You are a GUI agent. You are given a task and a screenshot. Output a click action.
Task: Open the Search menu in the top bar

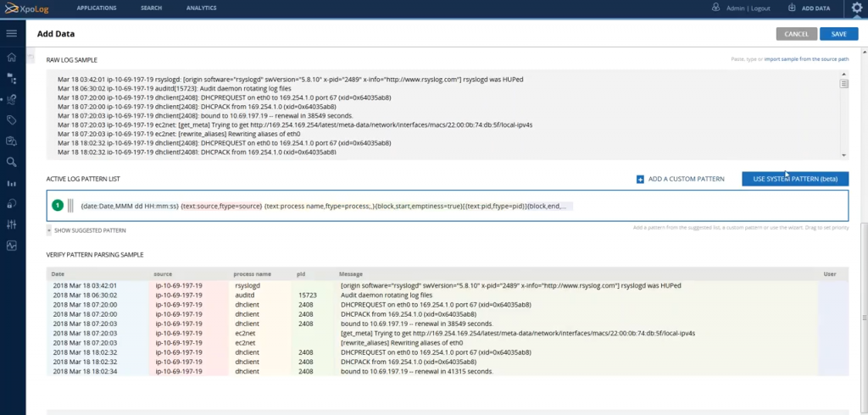click(x=151, y=8)
